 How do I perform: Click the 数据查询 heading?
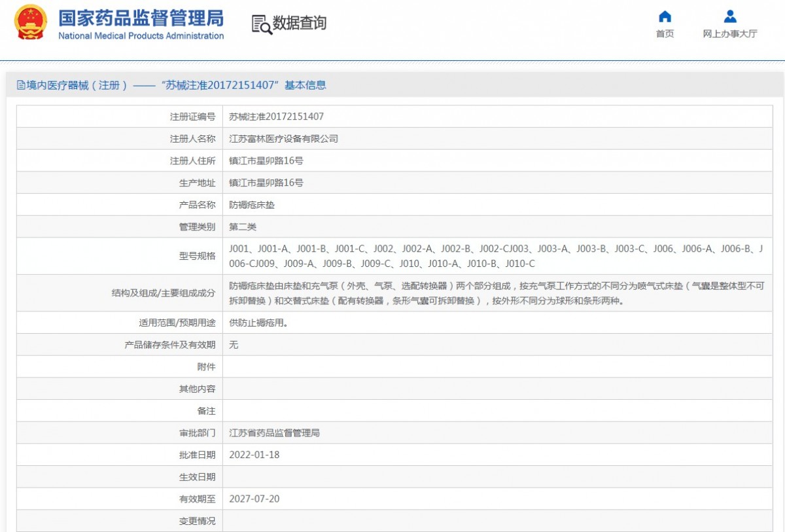click(x=300, y=24)
